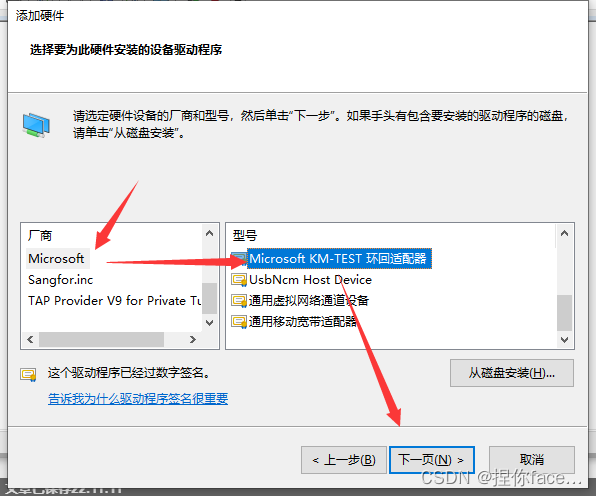This screenshot has width=596, height=496.
Task: Click the 通用虚拟网络通道设备 certificate icon
Action: 239,301
